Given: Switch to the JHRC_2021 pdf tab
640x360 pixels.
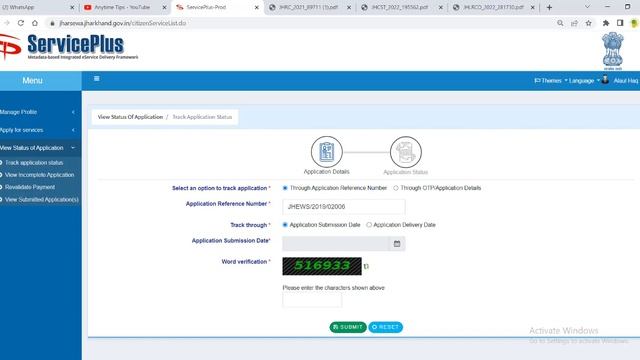Looking at the screenshot, I should click(308, 7).
